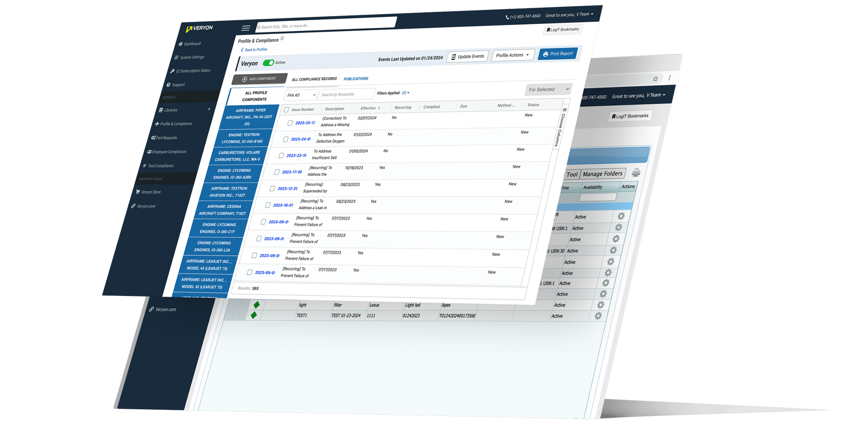The width and height of the screenshot is (868, 427).
Task: Check the box for 2023-09-0 Yes 07/17/2023 last row
Action: (x=250, y=273)
